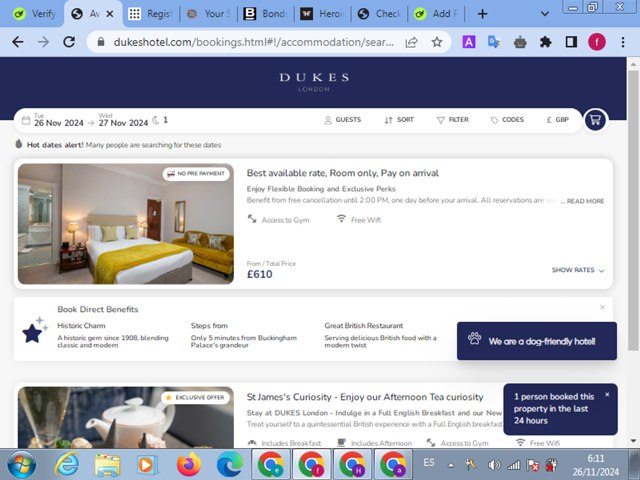Switch to the Verify tab
The width and height of the screenshot is (640, 480).
33,14
